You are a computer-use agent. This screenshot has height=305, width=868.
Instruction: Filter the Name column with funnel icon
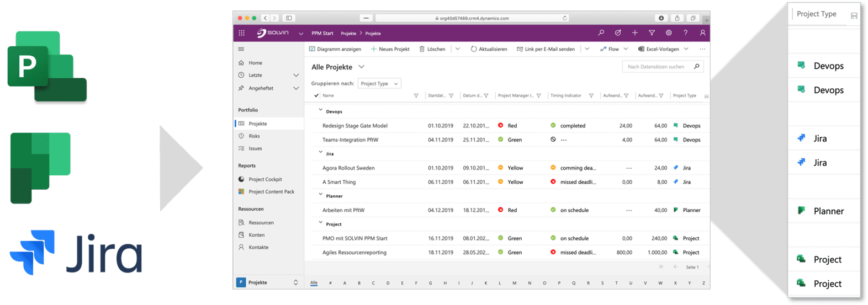[x=416, y=96]
